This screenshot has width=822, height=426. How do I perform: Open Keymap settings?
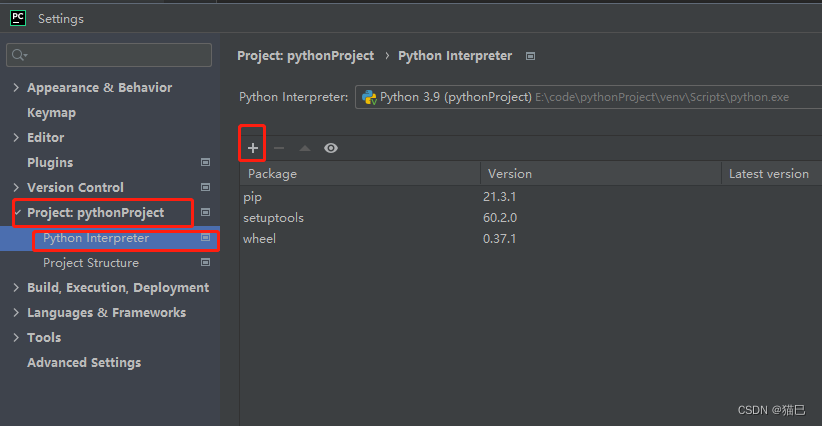51,113
